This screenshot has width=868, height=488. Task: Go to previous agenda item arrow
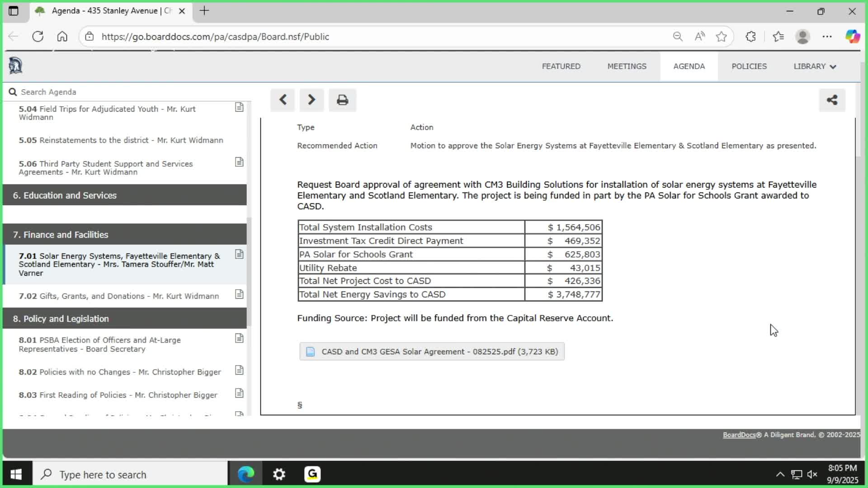point(283,100)
